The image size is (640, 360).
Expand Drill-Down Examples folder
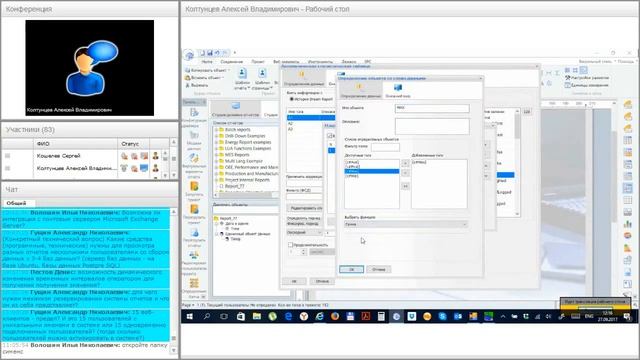(217, 136)
